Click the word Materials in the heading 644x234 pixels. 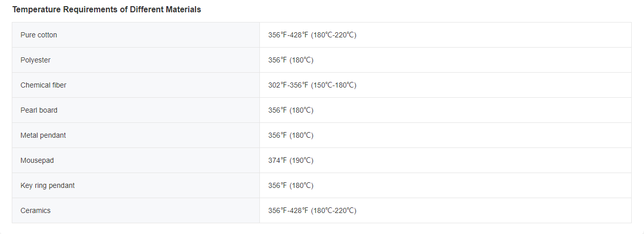[x=183, y=10]
